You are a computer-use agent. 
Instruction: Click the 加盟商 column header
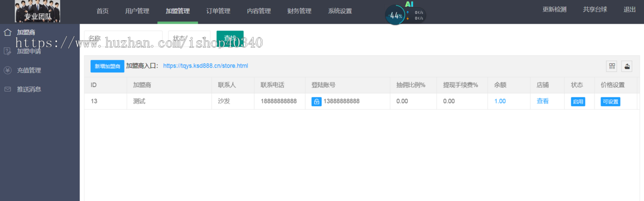point(142,85)
